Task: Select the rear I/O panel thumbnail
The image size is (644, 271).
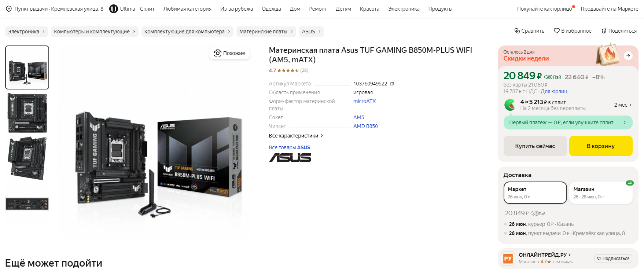Action: click(x=27, y=204)
